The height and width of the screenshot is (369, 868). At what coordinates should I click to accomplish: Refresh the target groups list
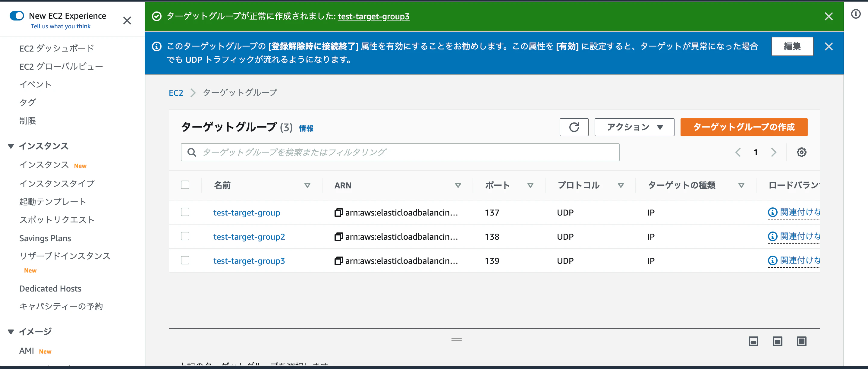pyautogui.click(x=574, y=127)
